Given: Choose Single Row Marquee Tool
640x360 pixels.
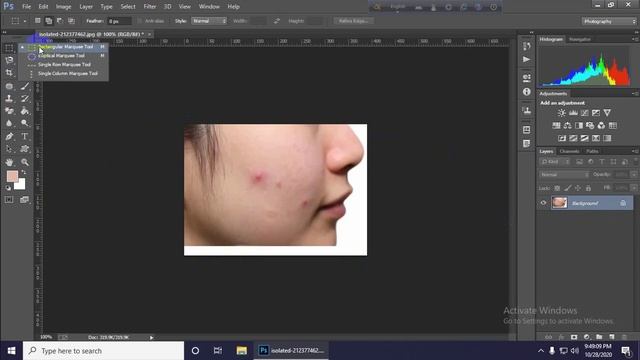Looking at the screenshot, I should [64, 64].
